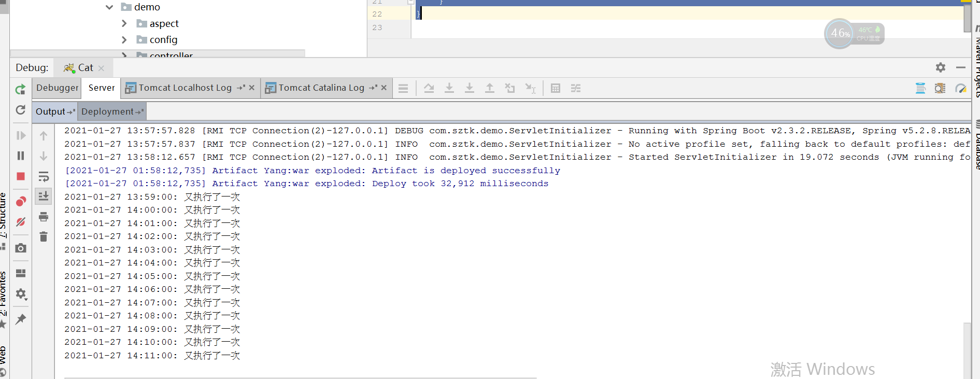Viewport: 980px width, 379px height.
Task: Take a thread dump with camera icon
Action: click(21, 248)
